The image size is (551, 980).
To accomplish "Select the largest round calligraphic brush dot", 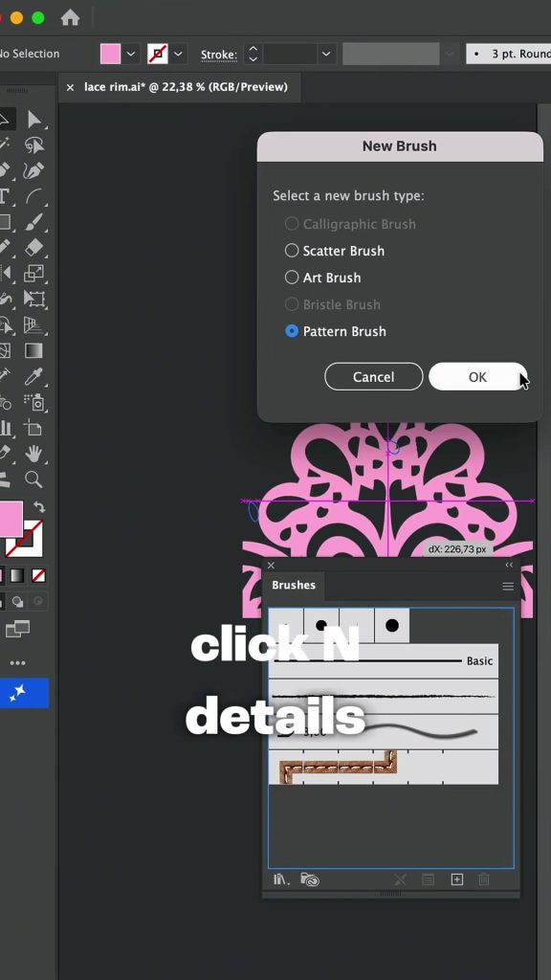I will tap(391, 625).
